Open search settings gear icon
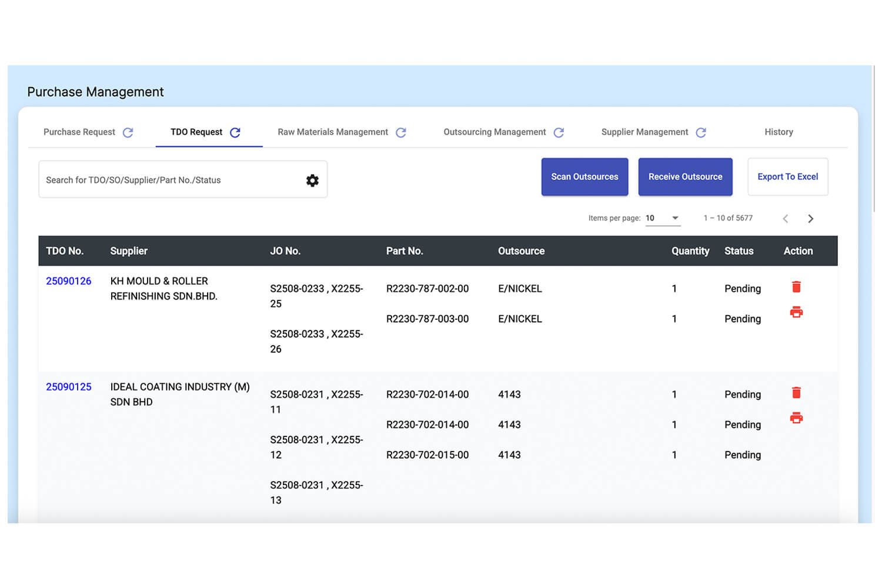The image size is (882, 588). 312,181
